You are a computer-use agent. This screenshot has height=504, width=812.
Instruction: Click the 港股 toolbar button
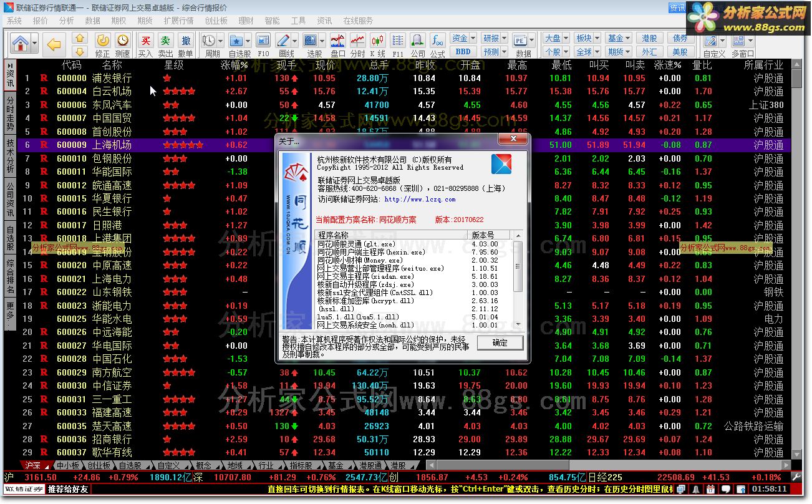coord(649,38)
